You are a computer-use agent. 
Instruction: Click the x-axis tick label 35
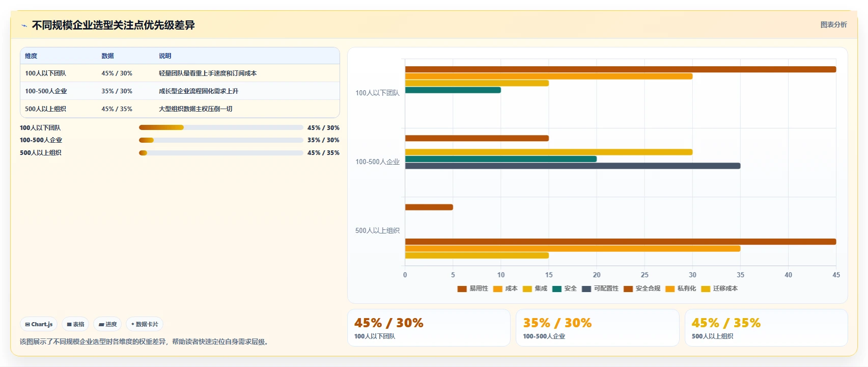[740, 275]
